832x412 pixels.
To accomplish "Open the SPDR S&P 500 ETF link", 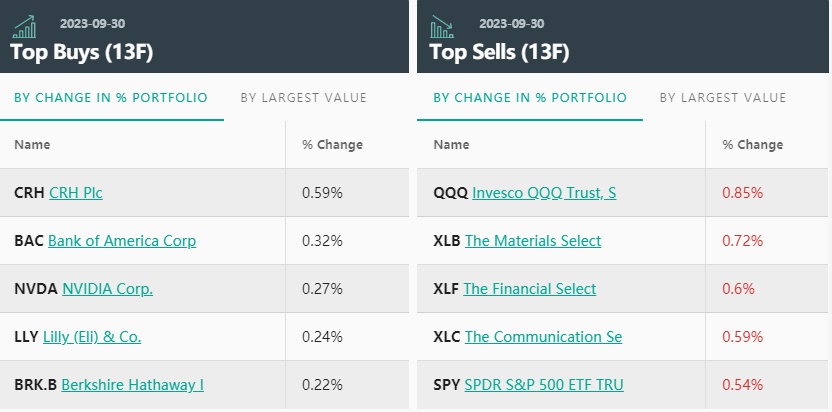I will click(544, 385).
